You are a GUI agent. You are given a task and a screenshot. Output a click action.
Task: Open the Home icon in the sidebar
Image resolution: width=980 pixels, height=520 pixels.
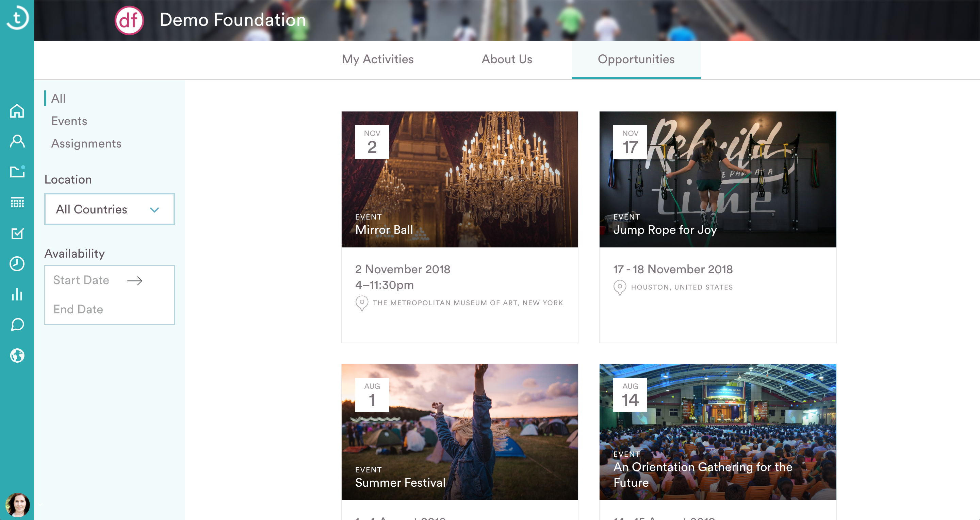click(x=17, y=111)
